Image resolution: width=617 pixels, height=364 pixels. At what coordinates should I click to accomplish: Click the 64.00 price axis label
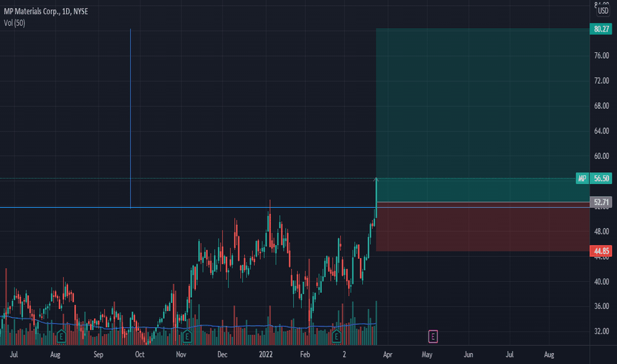coord(602,131)
